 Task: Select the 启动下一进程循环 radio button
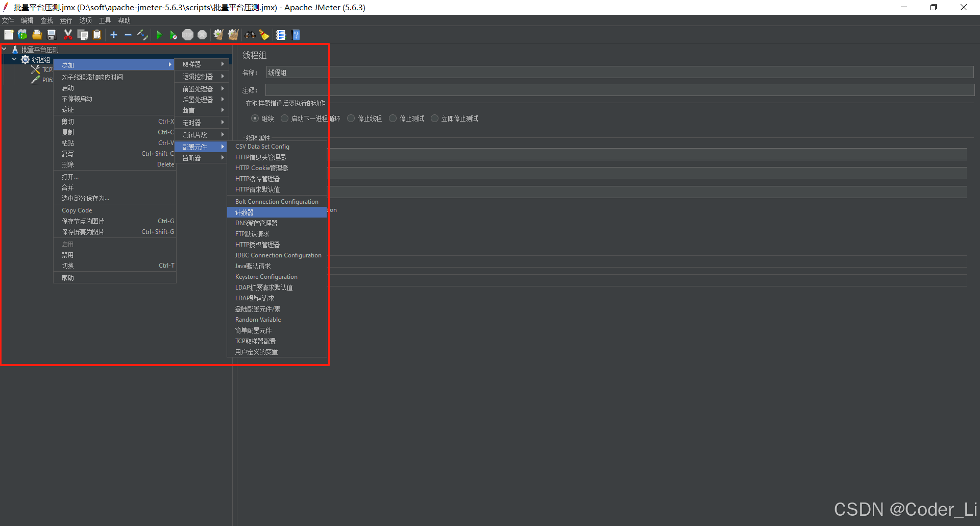285,118
